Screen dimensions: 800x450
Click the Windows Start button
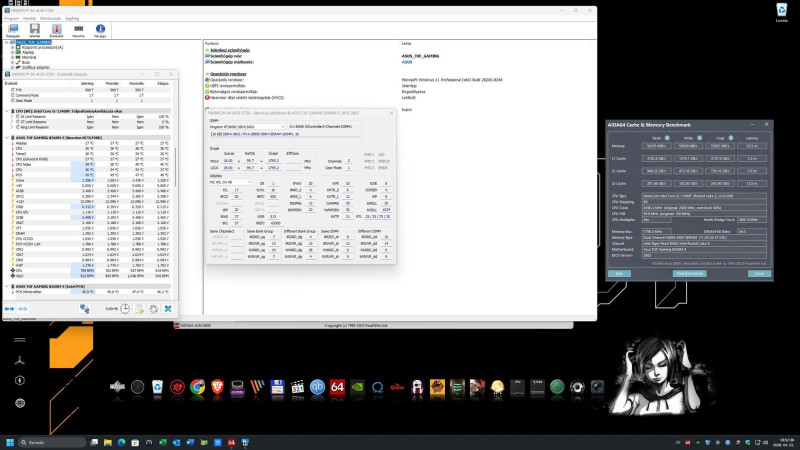click(x=10, y=442)
